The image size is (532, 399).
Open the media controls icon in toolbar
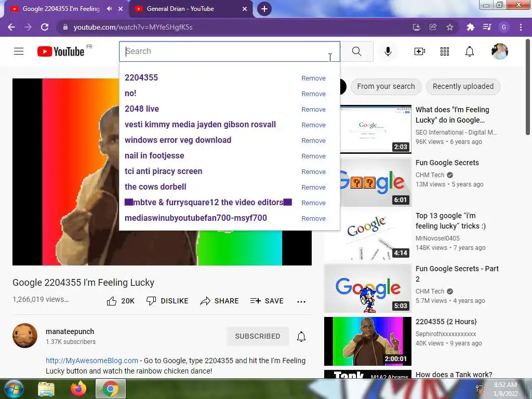click(487, 27)
